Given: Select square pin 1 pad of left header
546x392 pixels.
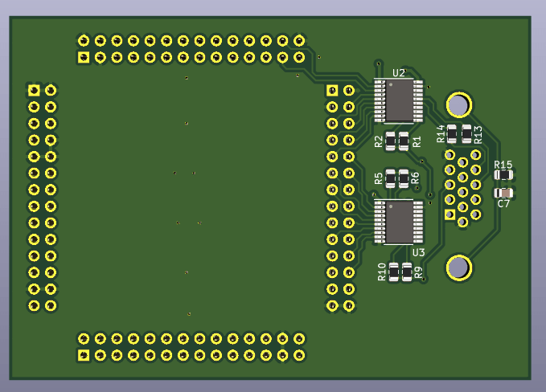Looking at the screenshot, I should [34, 90].
